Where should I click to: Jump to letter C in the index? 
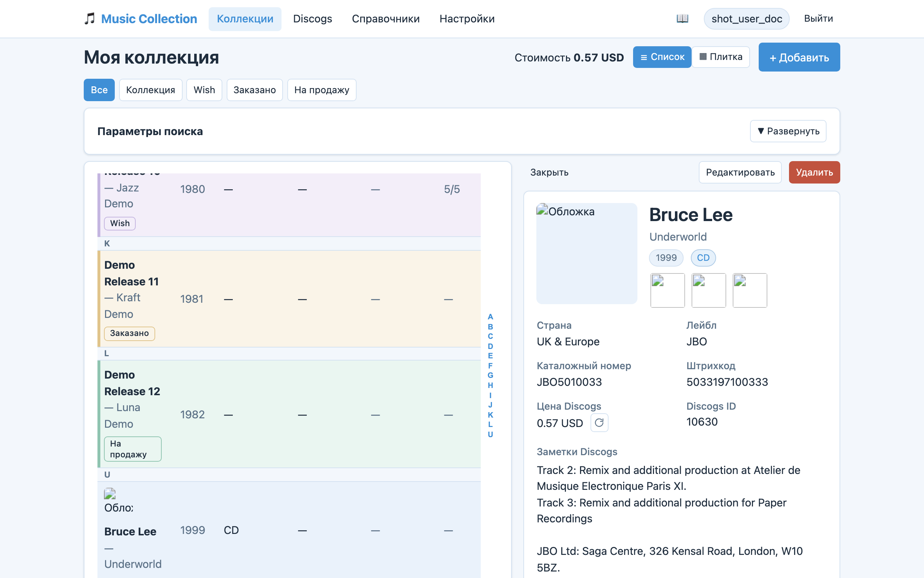tap(490, 336)
